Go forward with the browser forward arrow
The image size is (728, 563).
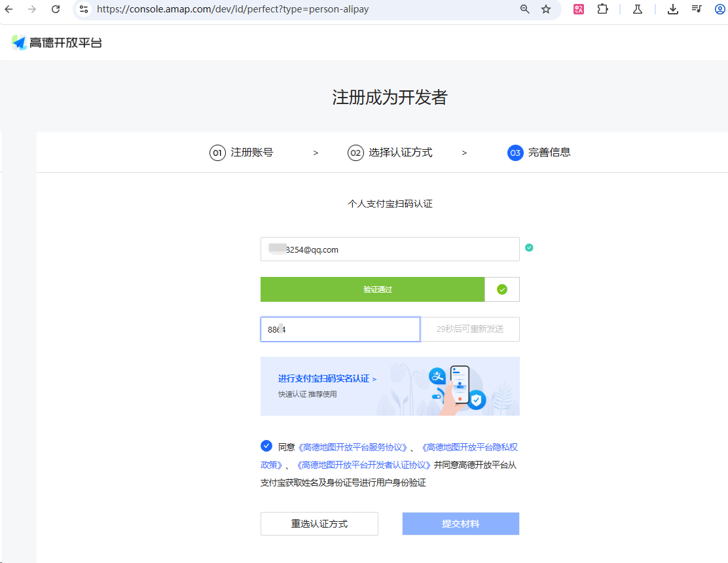tap(31, 9)
